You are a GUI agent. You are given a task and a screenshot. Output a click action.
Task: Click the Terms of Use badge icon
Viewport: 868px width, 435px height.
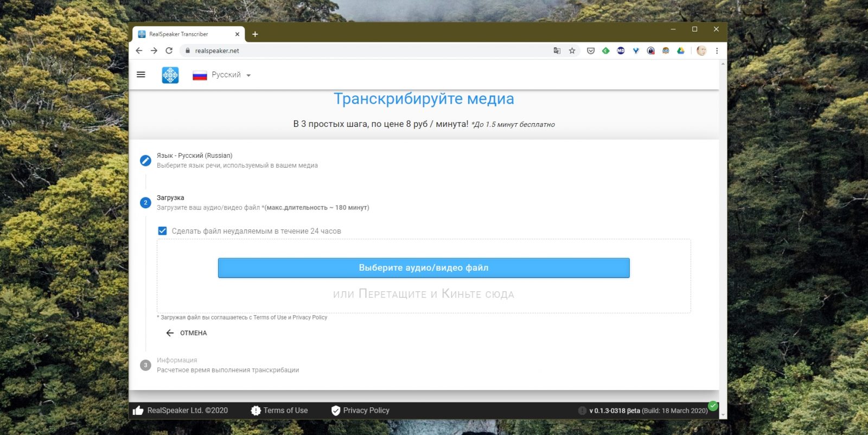[x=256, y=411]
